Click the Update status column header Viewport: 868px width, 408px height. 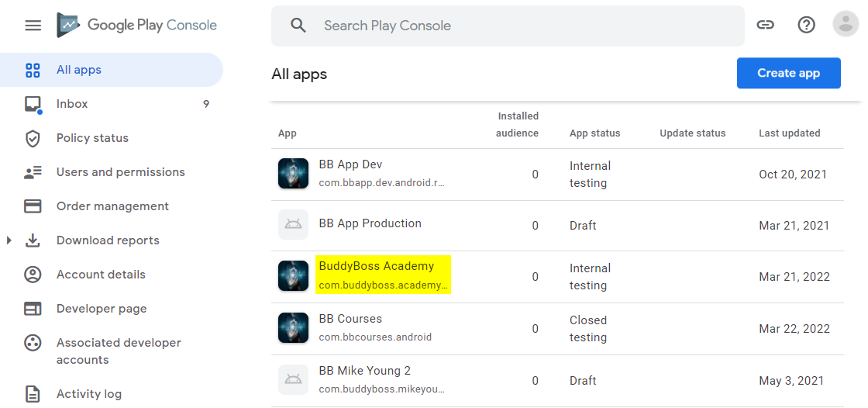(693, 133)
